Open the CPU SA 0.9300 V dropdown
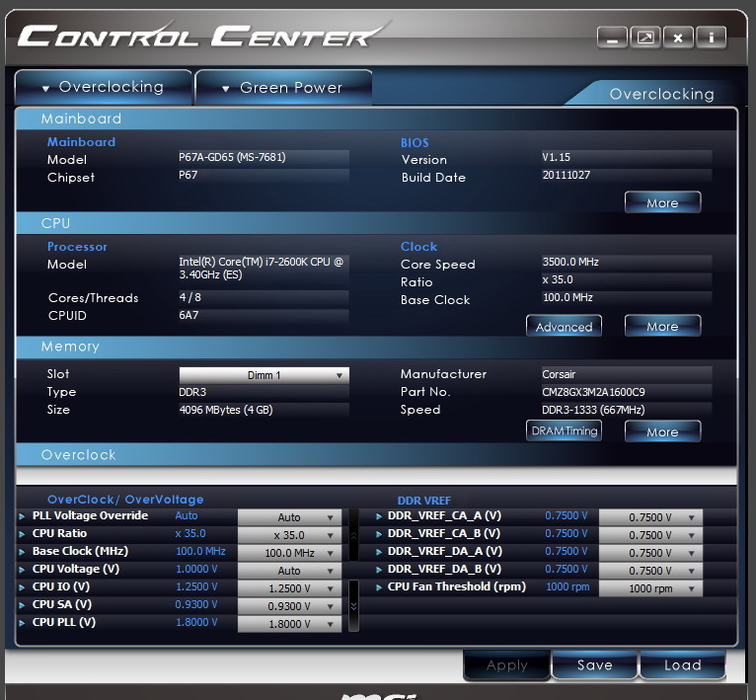Image resolution: width=756 pixels, height=700 pixels. (289, 607)
